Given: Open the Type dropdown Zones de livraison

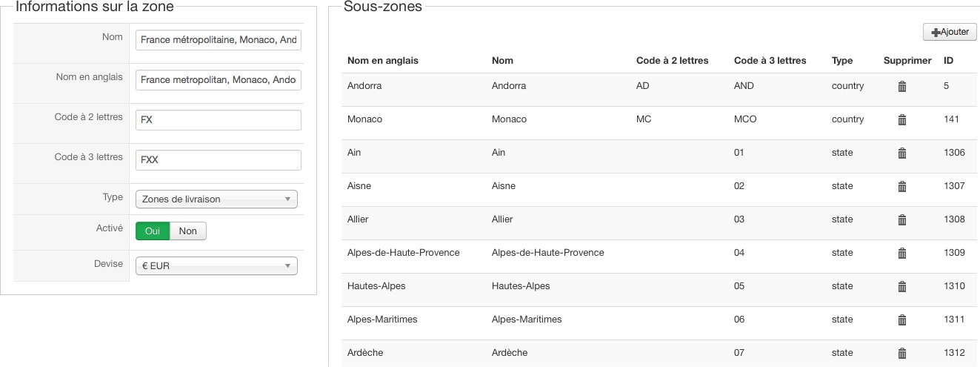Looking at the screenshot, I should (x=216, y=199).
